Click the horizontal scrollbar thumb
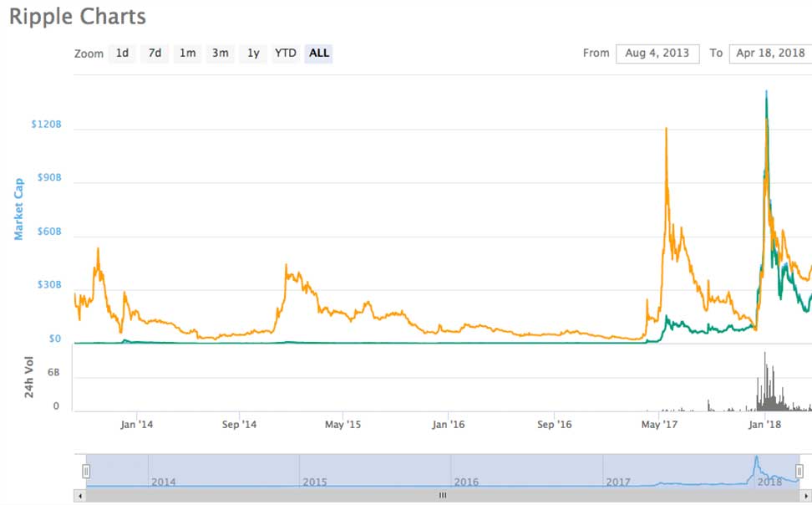This screenshot has height=505, width=812. coord(443,495)
